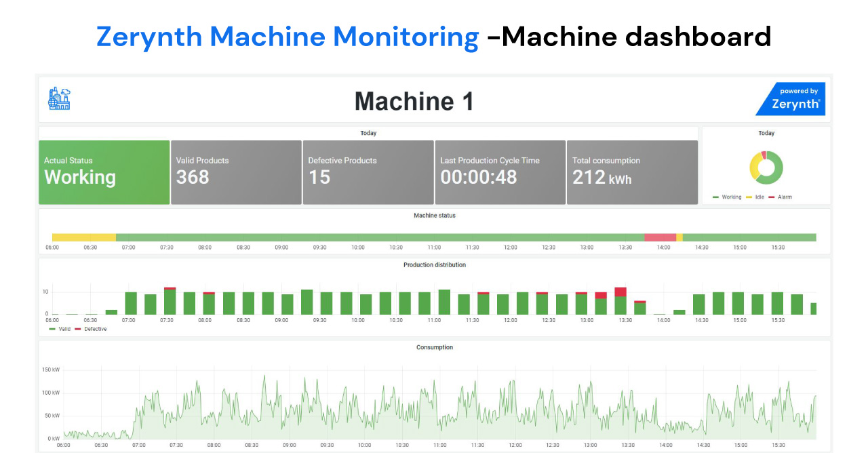868x453 pixels.
Task: Toggle the Alarm legend entry
Action: pos(780,197)
